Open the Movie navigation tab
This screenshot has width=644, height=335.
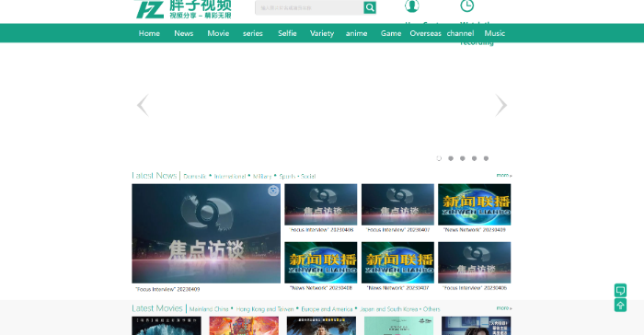tap(218, 33)
